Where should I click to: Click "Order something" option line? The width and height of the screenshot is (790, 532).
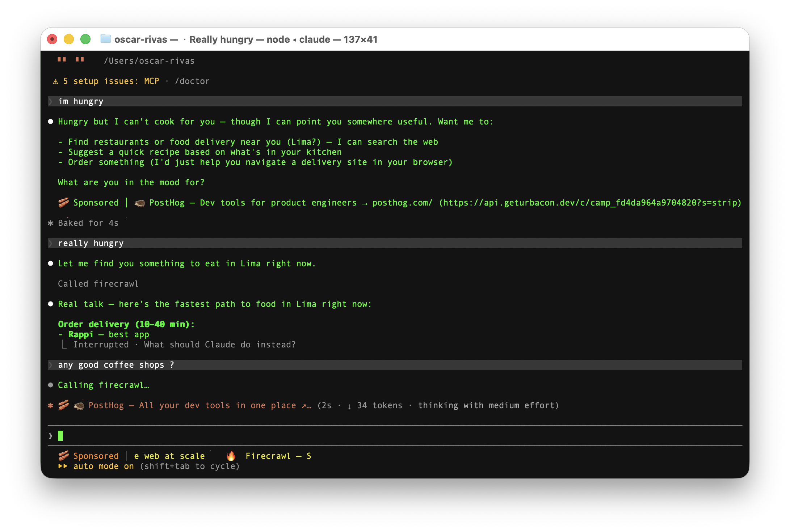pyautogui.click(x=256, y=162)
